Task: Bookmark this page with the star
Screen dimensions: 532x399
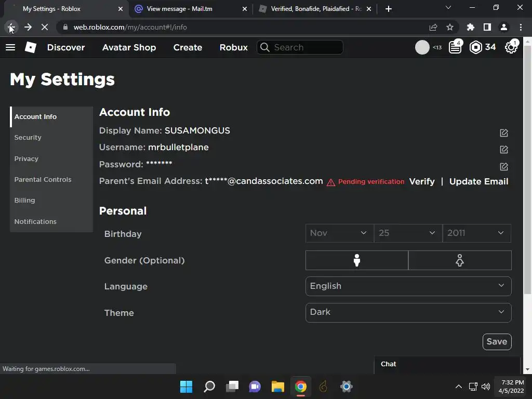Action: click(x=450, y=27)
